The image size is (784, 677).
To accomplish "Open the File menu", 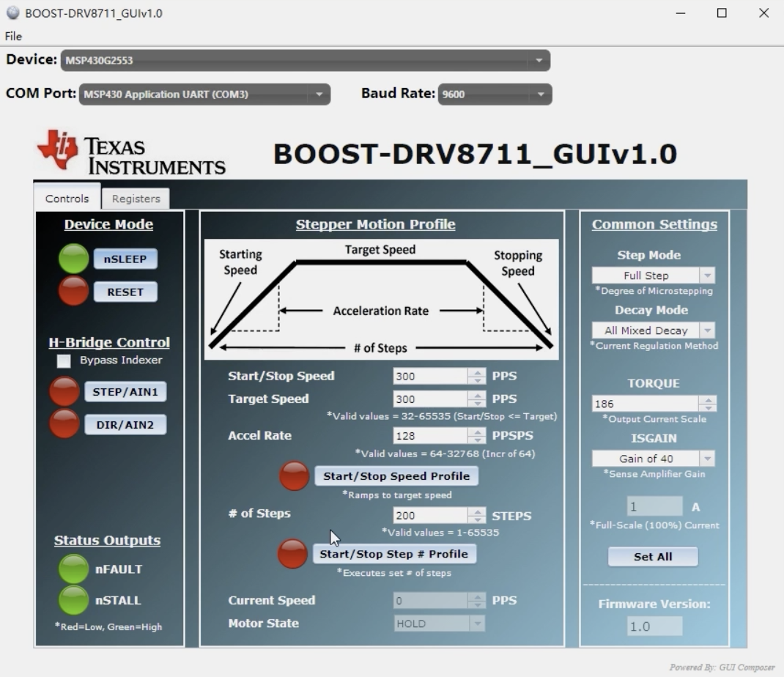I will click(x=12, y=36).
